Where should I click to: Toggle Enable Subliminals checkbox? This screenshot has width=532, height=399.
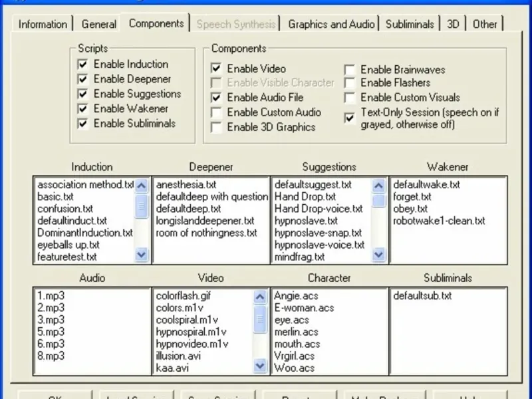[82, 124]
